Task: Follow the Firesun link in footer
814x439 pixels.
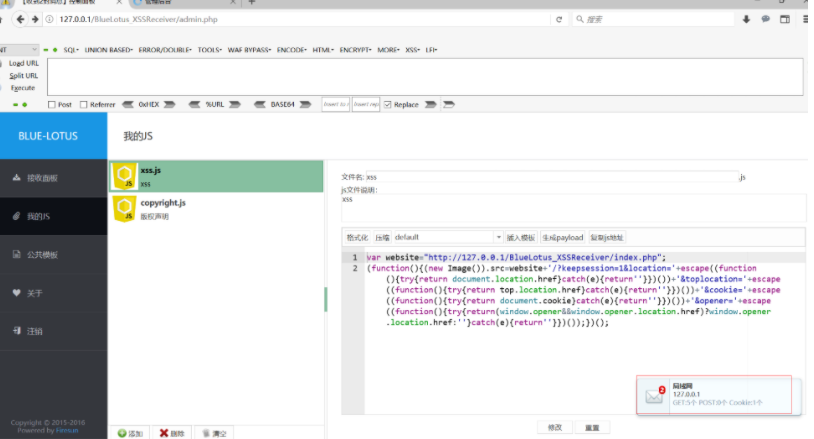Action: (67, 430)
